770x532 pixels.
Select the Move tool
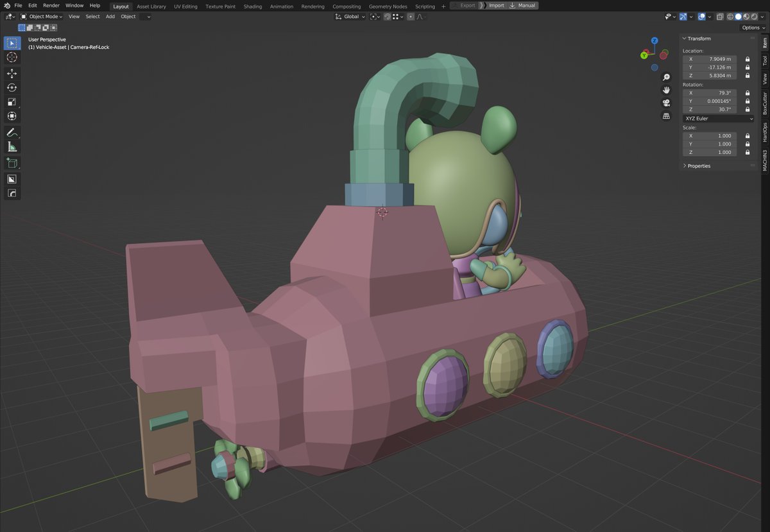tap(12, 74)
